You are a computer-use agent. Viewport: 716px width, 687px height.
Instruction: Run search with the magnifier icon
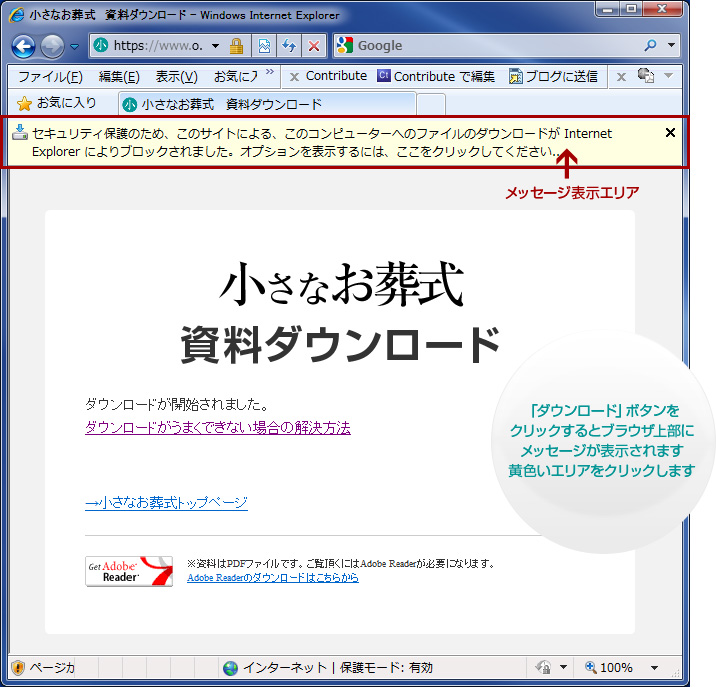(650, 45)
